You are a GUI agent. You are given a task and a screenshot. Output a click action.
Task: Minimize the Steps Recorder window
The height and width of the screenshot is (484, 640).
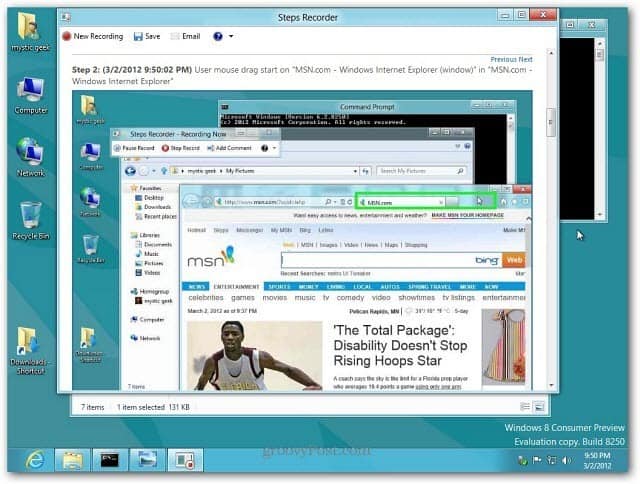505,15
